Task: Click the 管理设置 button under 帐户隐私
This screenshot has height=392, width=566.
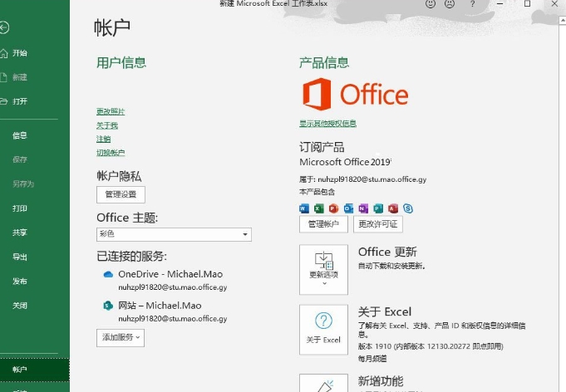Action: [x=121, y=194]
